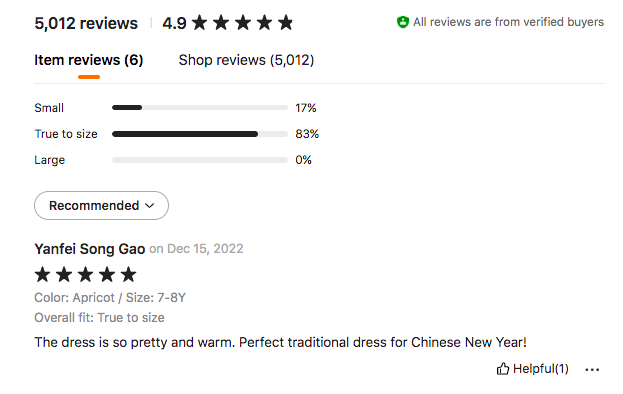This screenshot has height=394, width=623.
Task: Switch to the Item reviews (6) tab
Action: click(x=89, y=60)
